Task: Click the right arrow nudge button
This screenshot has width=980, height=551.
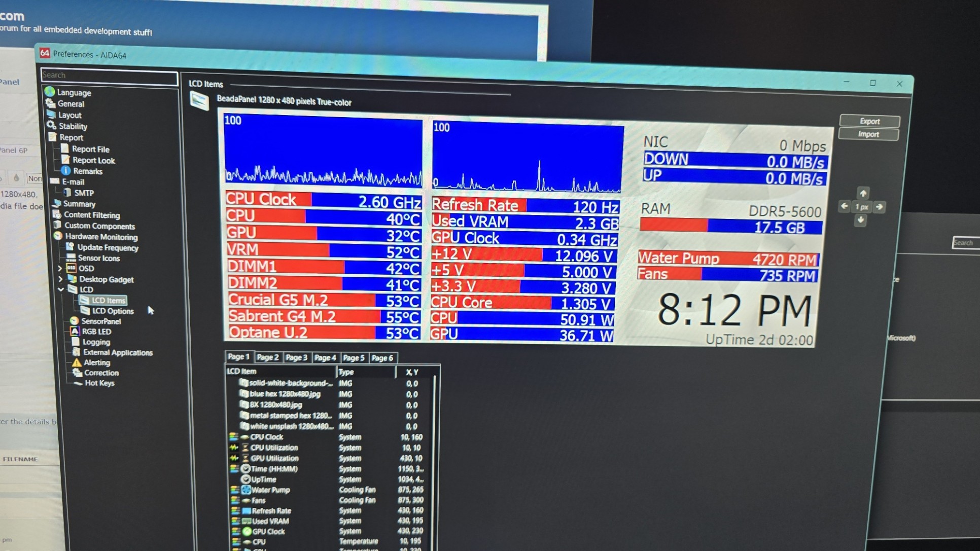Action: click(880, 207)
